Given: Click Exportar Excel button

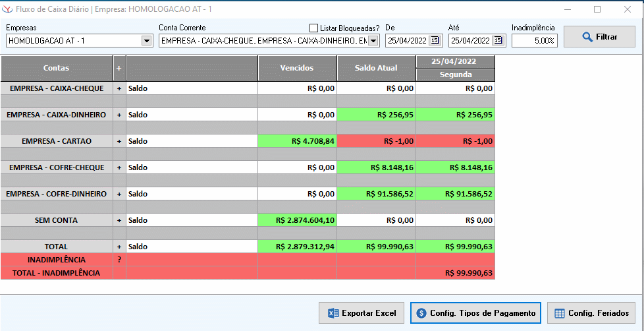Looking at the screenshot, I should 362,313.
